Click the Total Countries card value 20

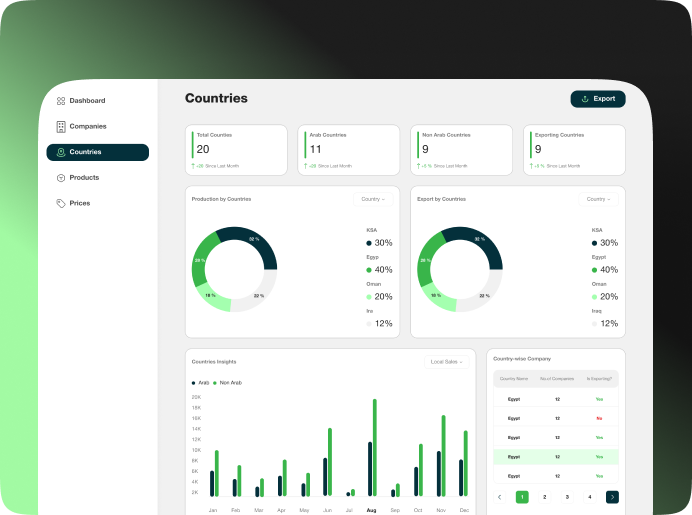click(203, 149)
